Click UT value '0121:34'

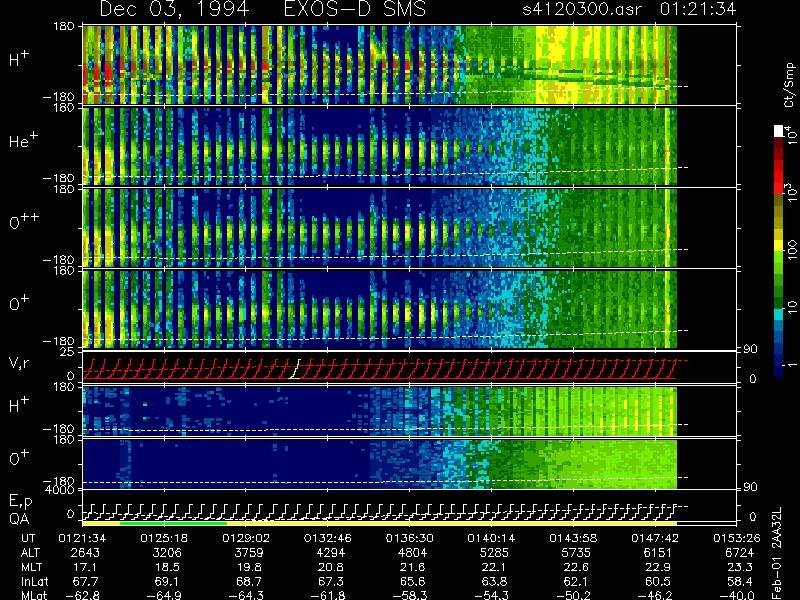point(82,538)
